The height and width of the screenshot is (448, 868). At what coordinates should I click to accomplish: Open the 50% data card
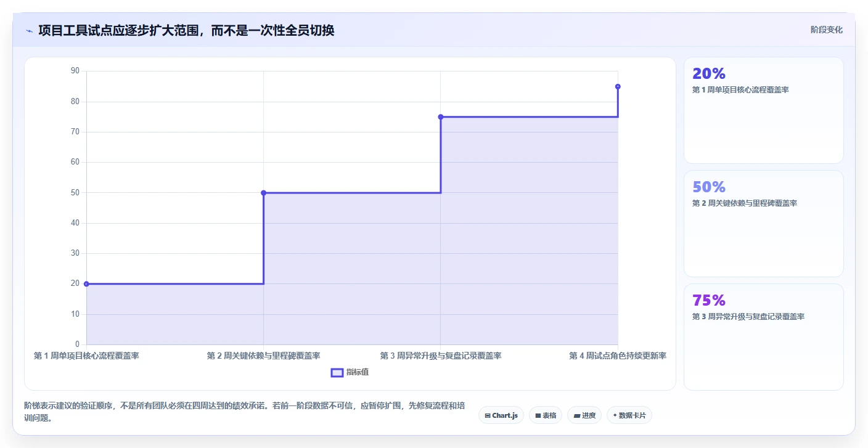763,224
